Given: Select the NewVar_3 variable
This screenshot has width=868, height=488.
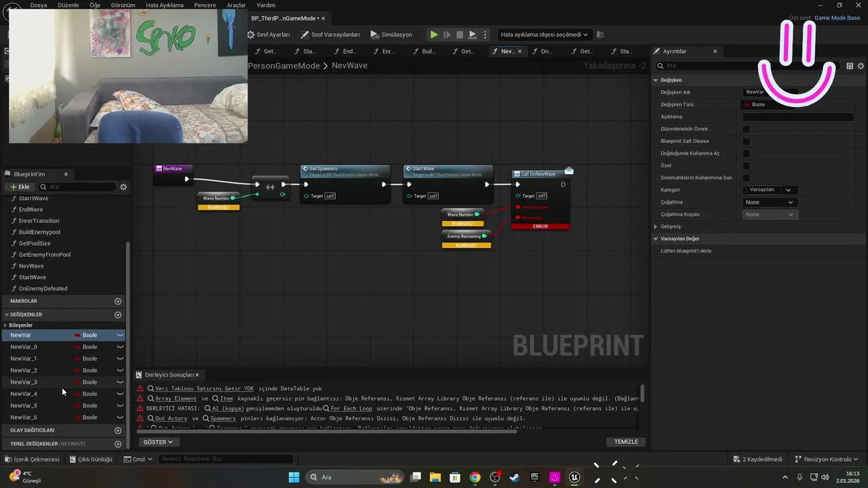Looking at the screenshot, I should click(x=24, y=382).
